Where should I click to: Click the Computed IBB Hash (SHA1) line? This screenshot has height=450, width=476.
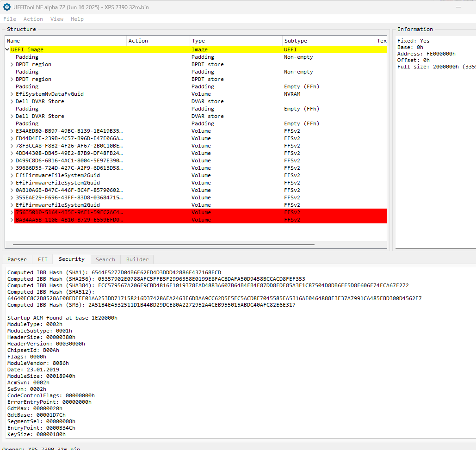click(114, 272)
